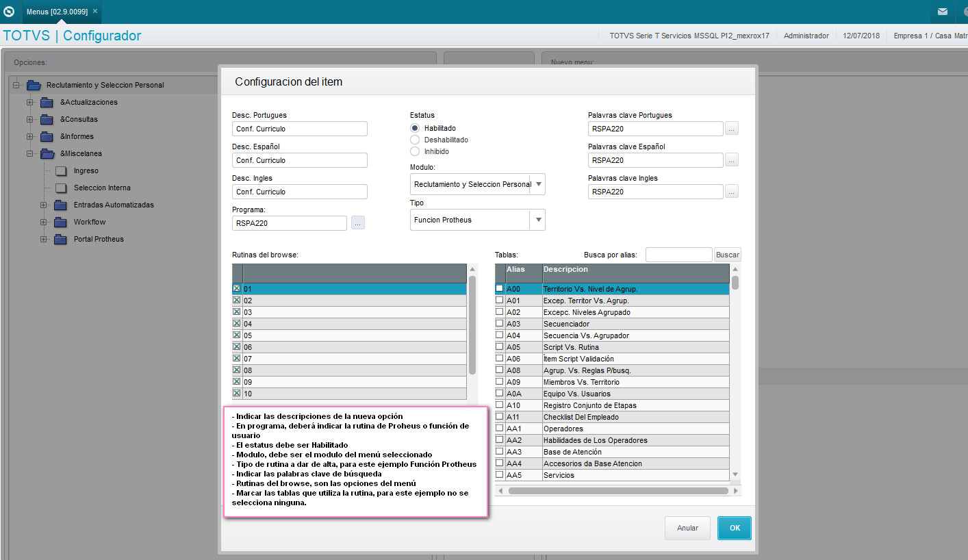Click the Desc. Español input field

click(300, 160)
